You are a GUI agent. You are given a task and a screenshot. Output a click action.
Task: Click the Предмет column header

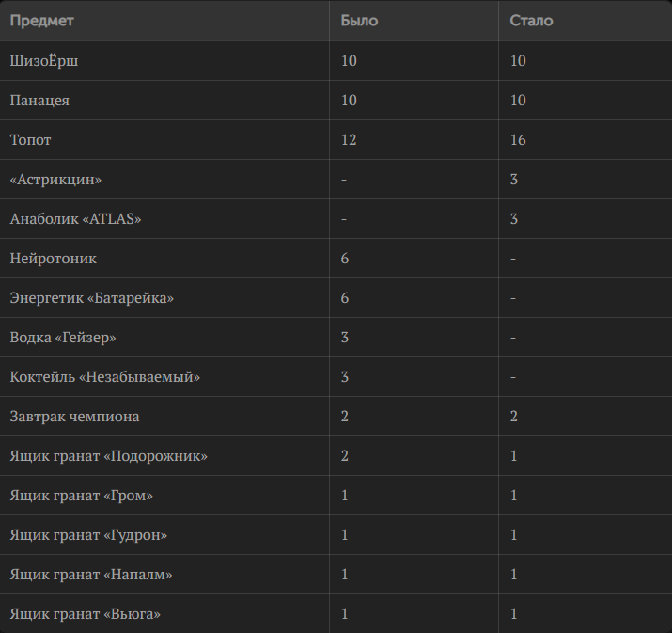point(42,21)
